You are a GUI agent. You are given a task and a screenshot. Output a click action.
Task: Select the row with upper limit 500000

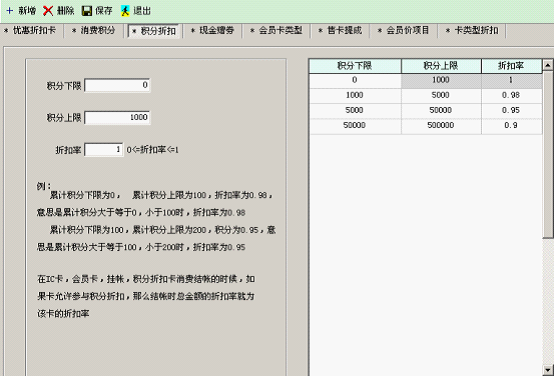[x=425, y=126]
